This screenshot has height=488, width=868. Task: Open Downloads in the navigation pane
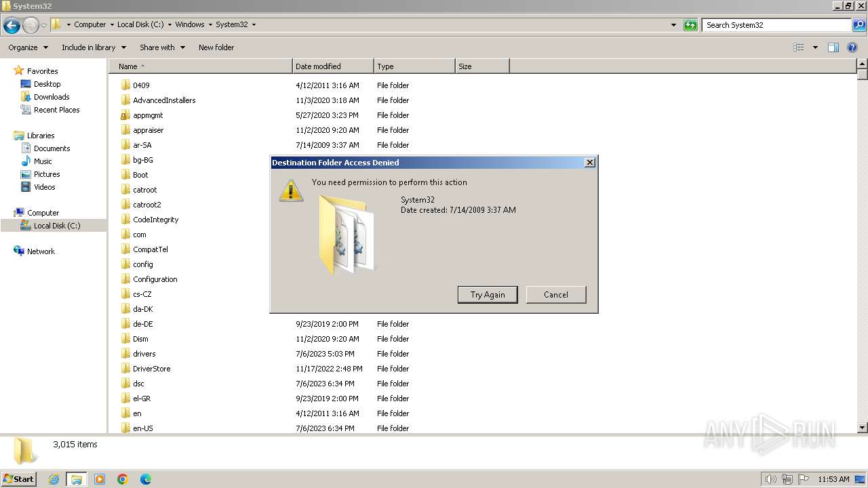(52, 97)
